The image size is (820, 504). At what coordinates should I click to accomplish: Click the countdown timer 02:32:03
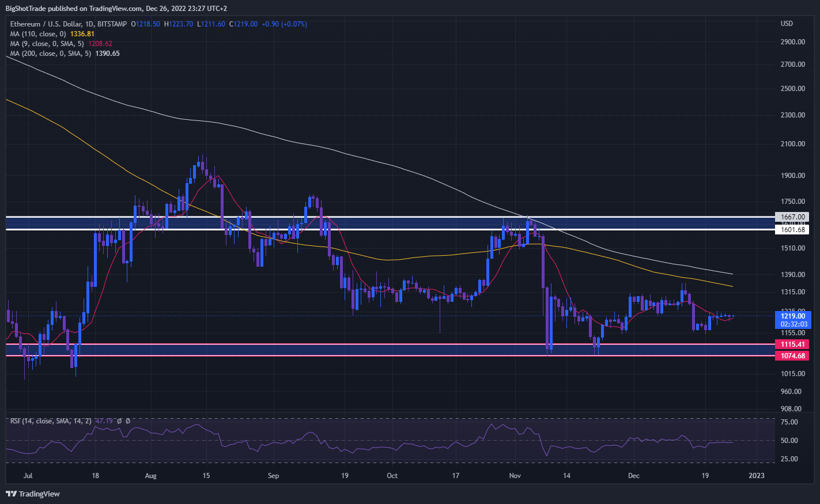[x=793, y=324]
